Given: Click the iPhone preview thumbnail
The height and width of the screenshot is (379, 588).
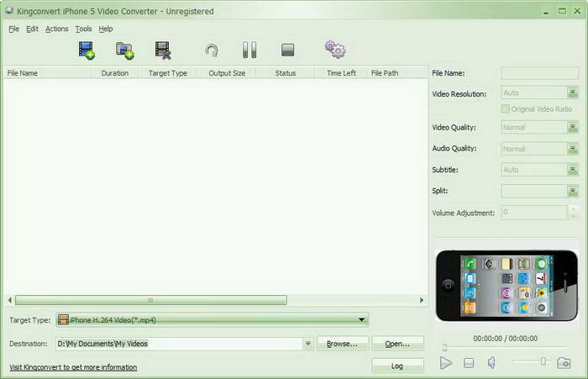Looking at the screenshot, I should (x=507, y=285).
